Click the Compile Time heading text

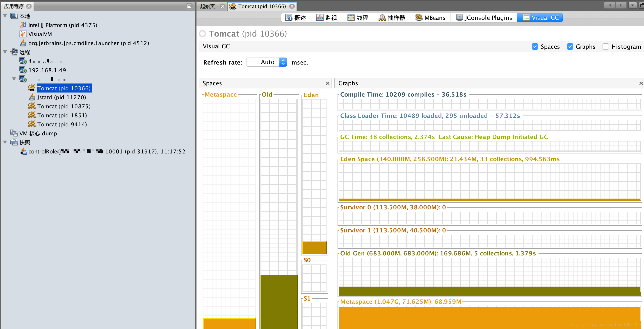pos(403,94)
